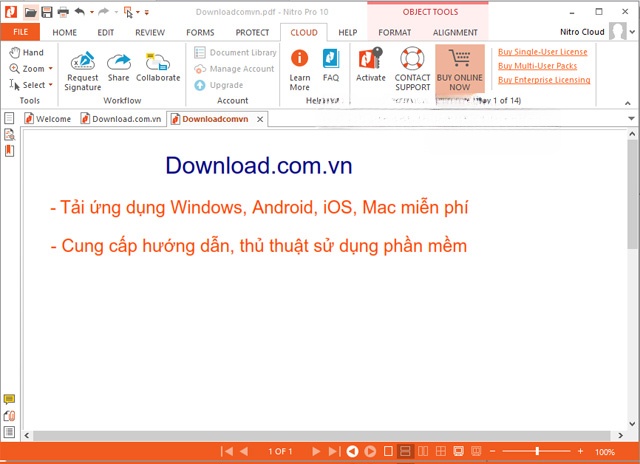Click Buy Multi-User Packs link
Screen dimensions: 640x464
[x=537, y=66]
